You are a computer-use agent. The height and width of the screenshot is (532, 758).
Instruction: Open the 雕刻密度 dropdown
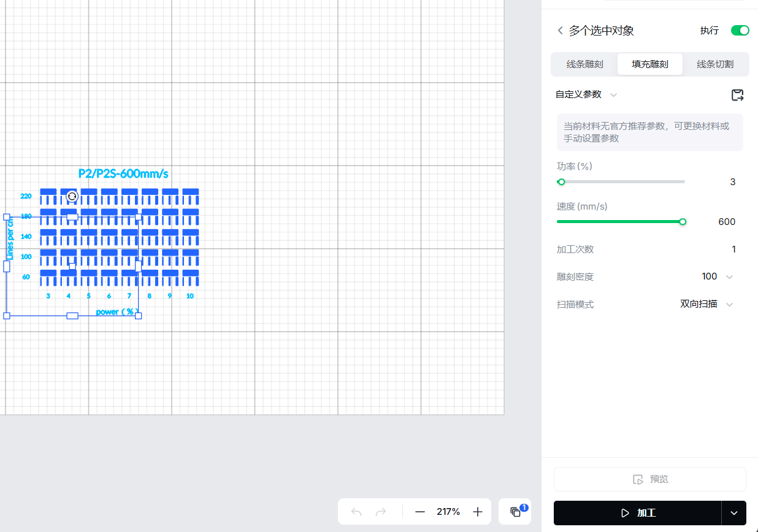pyautogui.click(x=729, y=277)
